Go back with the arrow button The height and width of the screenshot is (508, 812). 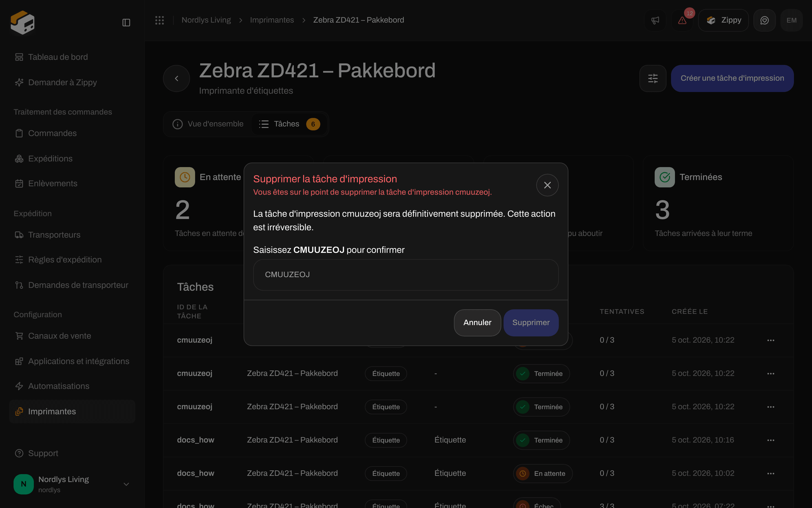tap(176, 78)
